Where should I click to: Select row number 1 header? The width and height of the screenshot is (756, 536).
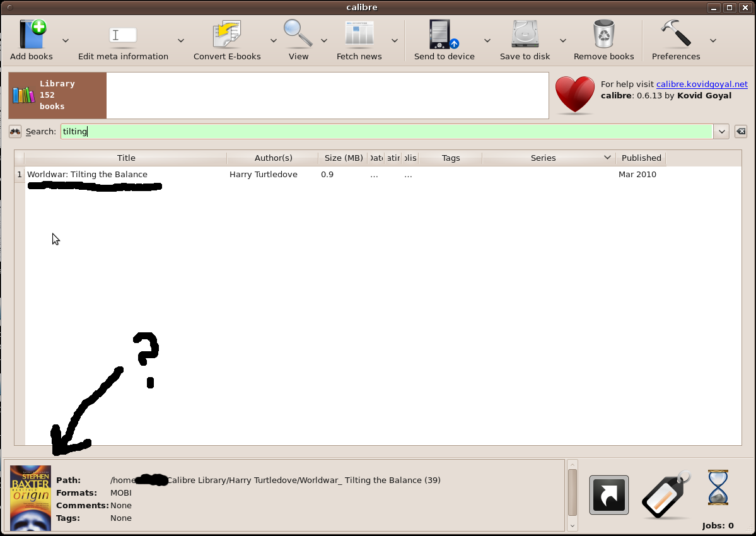20,175
